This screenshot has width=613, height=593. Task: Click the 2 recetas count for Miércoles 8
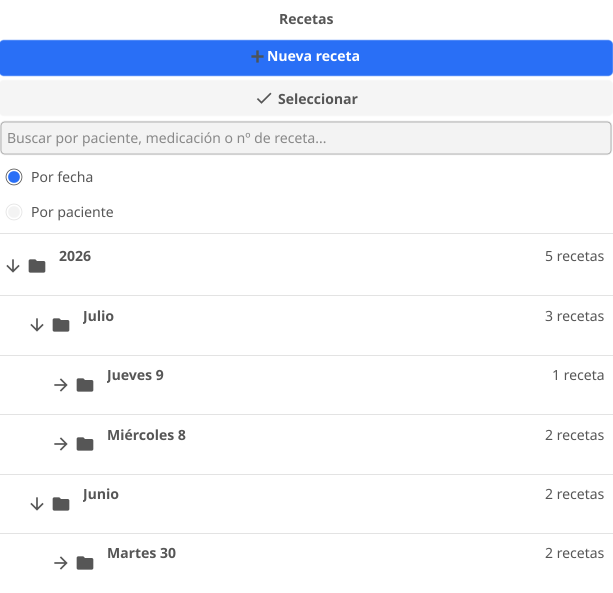574,435
